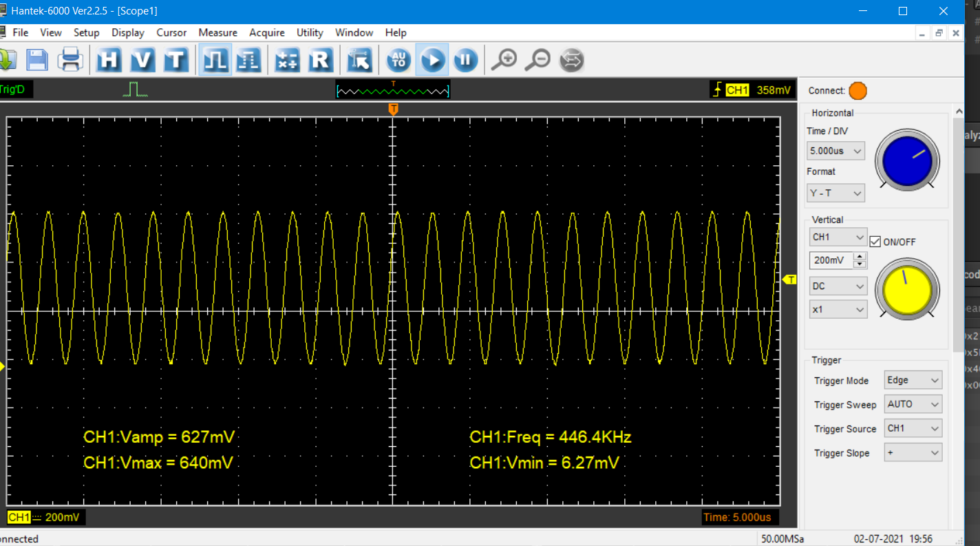
Task: Open the Measure menu
Action: pos(217,32)
